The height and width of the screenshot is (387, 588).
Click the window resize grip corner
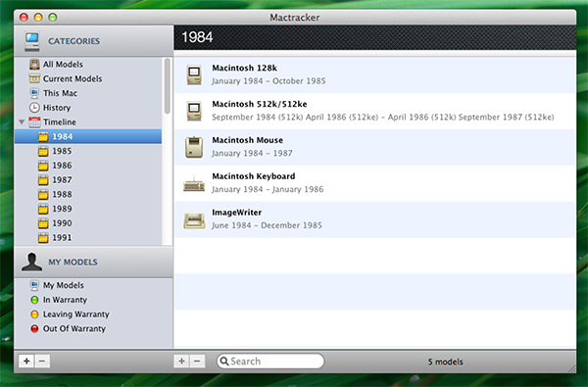pos(572,369)
